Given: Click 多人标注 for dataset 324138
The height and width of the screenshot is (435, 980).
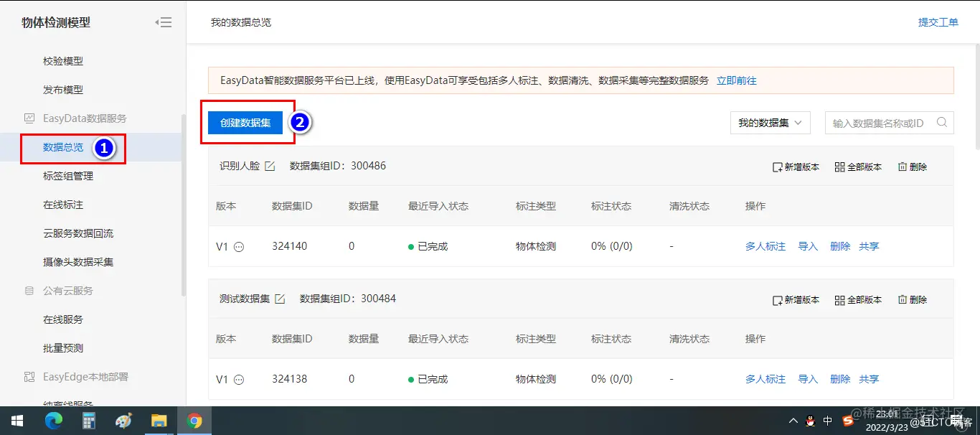Looking at the screenshot, I should pyautogui.click(x=765, y=379).
